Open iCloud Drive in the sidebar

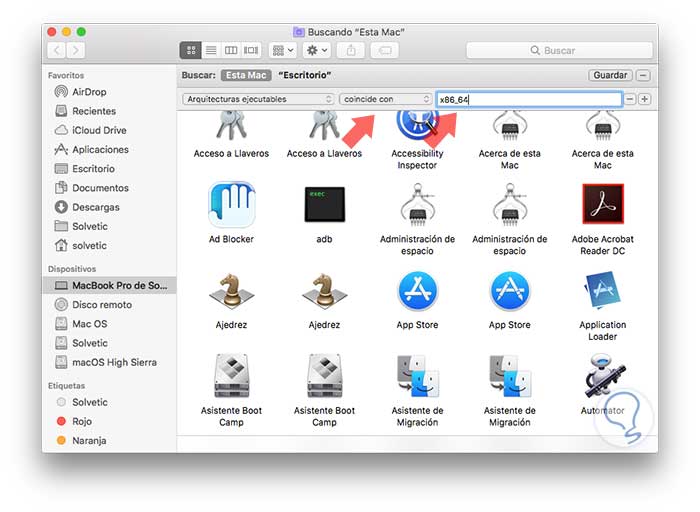pyautogui.click(x=99, y=130)
